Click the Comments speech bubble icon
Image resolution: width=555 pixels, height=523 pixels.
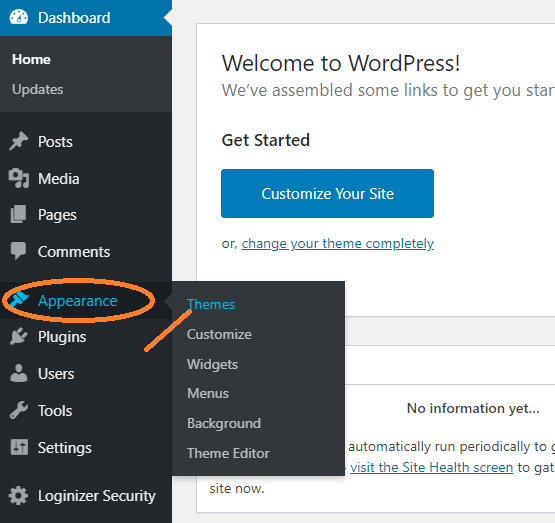[x=18, y=251]
